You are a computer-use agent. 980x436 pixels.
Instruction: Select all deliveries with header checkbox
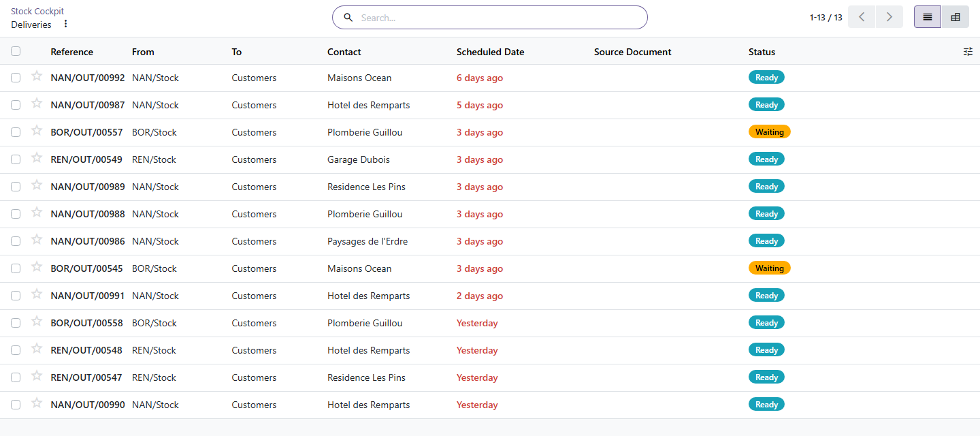(x=16, y=51)
